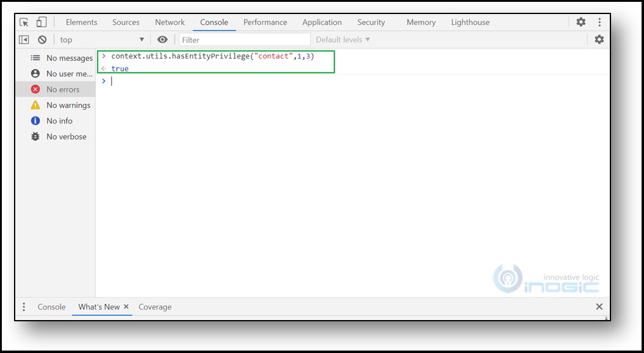Open the Coverage drawer tab

(155, 307)
